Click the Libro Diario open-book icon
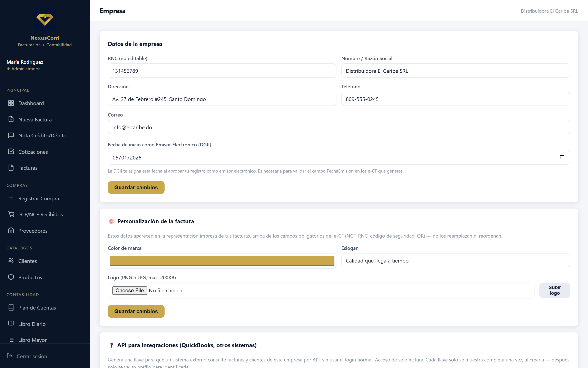This screenshot has height=368, width=588. point(11,323)
